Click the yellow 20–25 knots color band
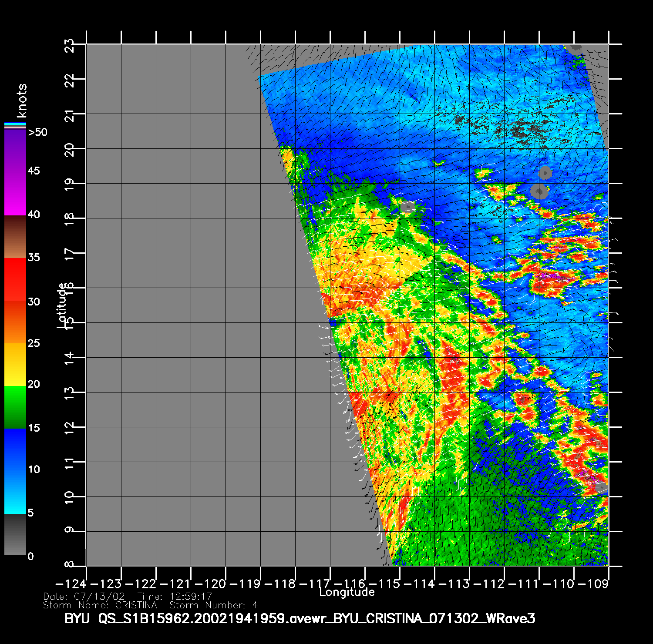This screenshot has height=644, width=653. click(15, 364)
